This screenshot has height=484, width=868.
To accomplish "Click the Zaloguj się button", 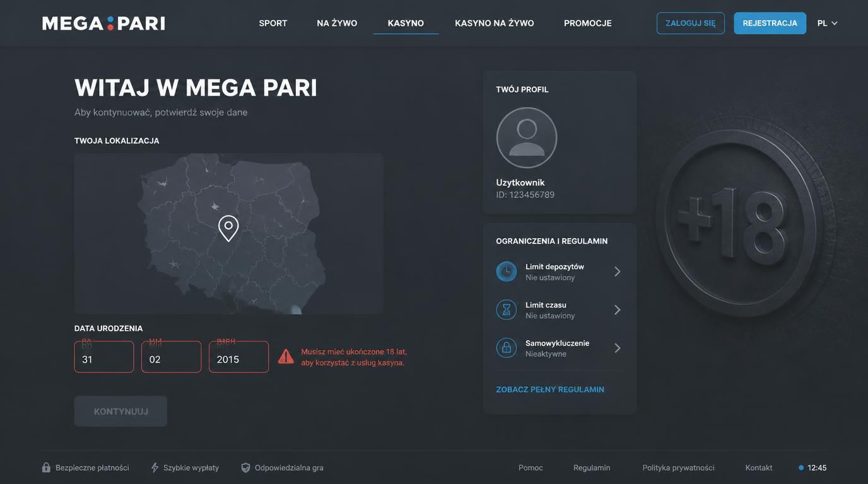I will 691,23.
